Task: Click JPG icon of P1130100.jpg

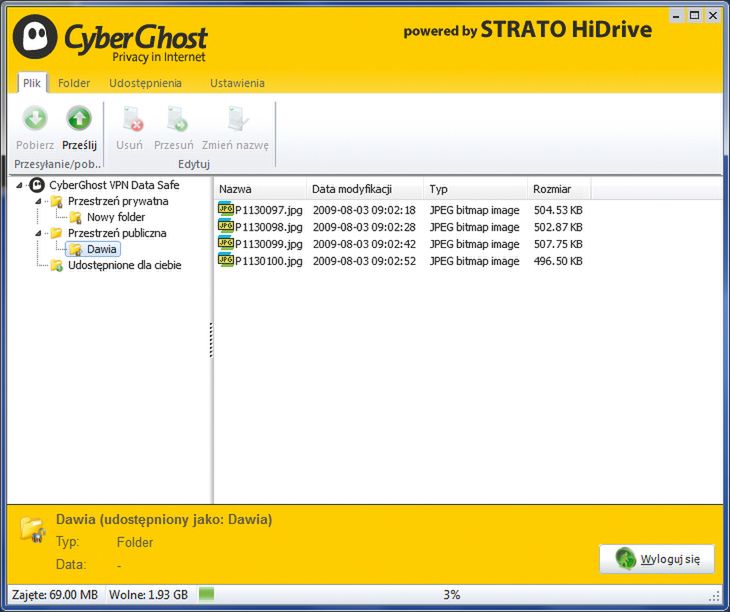Action: 226,260
